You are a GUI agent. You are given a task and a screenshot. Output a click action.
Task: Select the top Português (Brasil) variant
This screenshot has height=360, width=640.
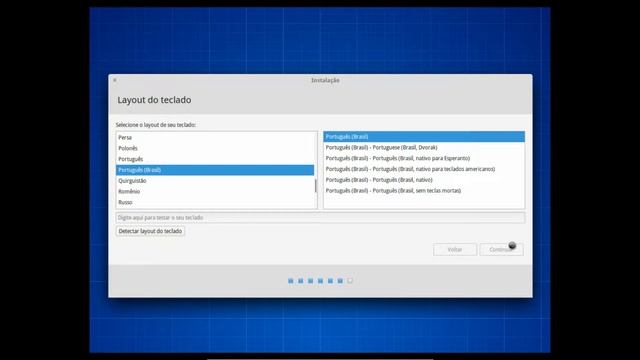coord(424,137)
